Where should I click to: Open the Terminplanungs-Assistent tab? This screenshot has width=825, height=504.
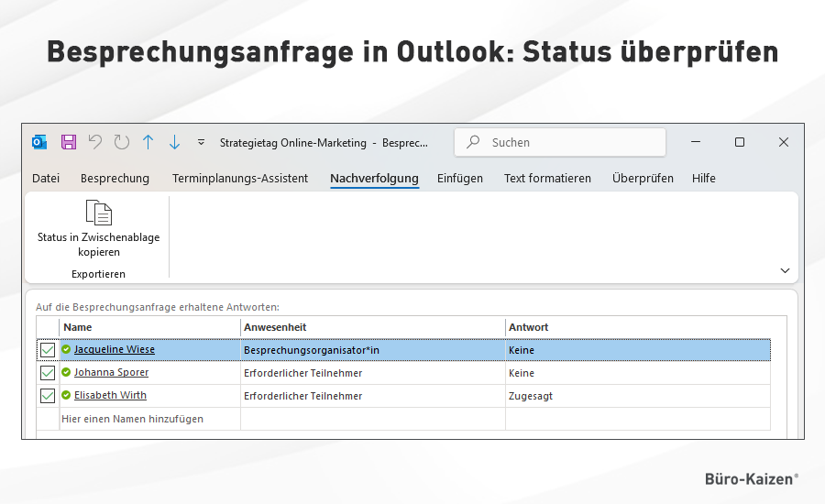pos(240,179)
